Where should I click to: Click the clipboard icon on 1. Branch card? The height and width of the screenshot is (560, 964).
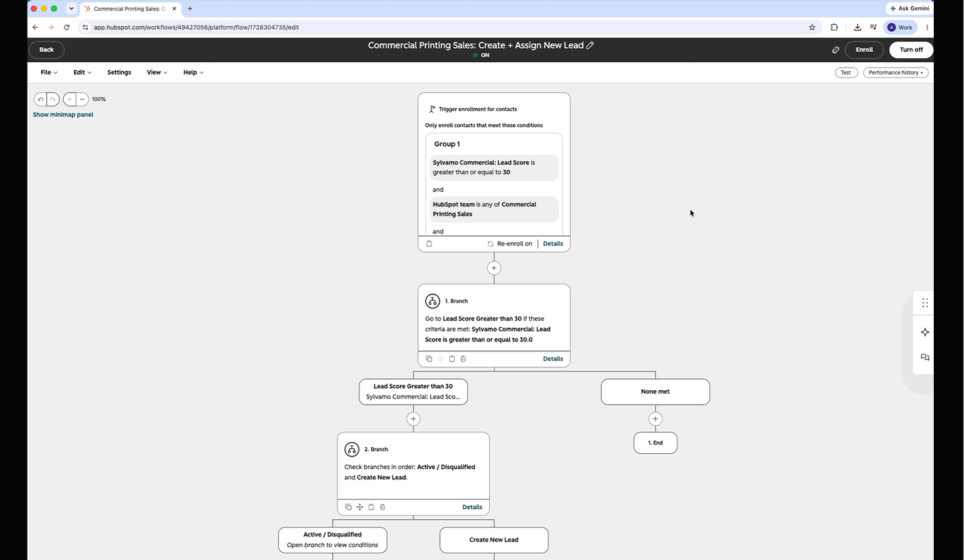[452, 359]
